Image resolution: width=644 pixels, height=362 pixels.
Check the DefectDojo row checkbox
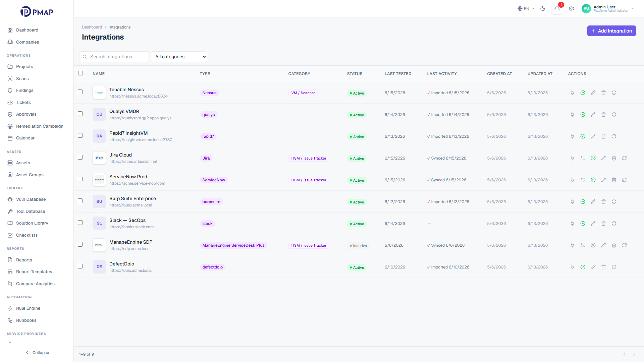click(80, 266)
